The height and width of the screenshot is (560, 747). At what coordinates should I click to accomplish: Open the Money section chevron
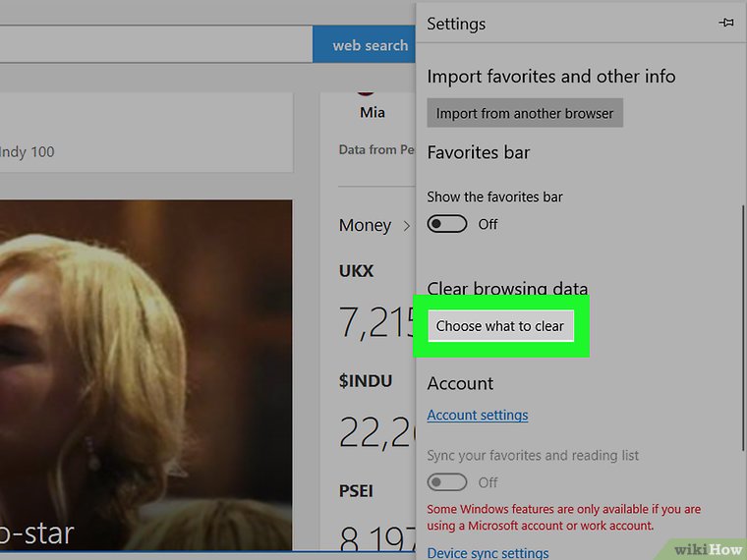[x=406, y=226]
